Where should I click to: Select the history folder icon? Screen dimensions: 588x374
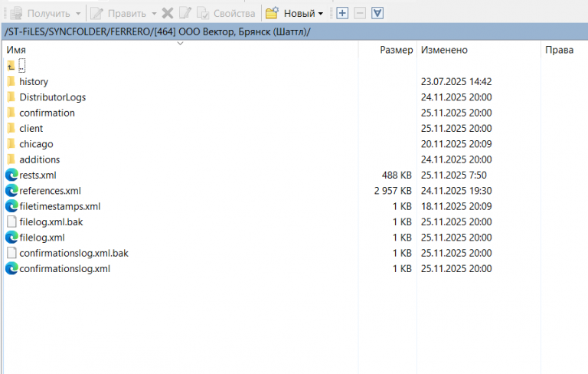[x=11, y=81]
